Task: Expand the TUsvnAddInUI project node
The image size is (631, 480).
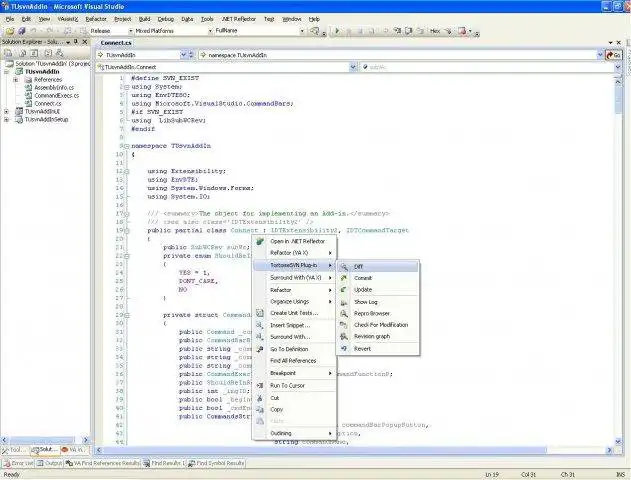Action: point(6,111)
